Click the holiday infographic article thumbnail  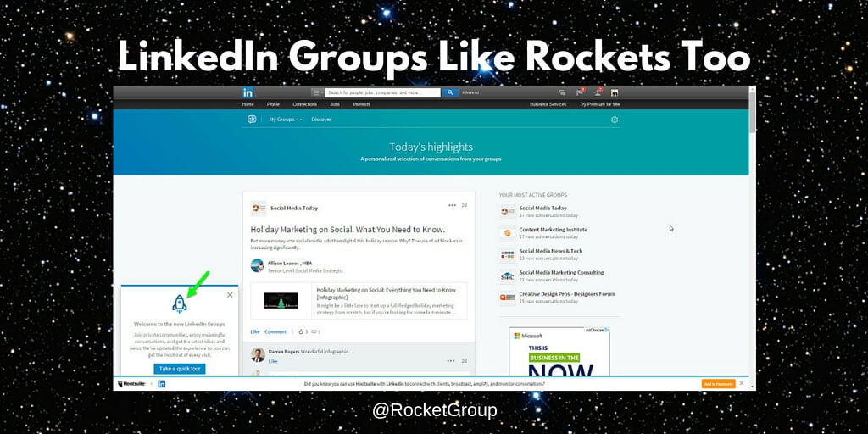pos(280,300)
